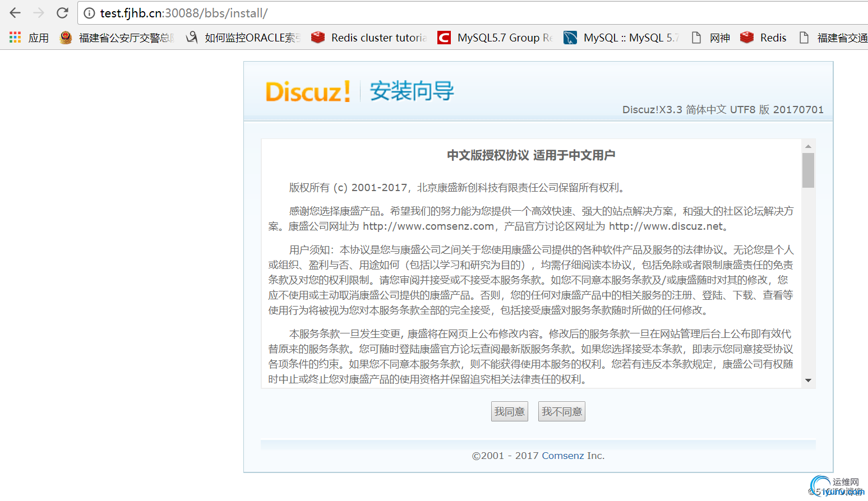Open the MySQL :: MySQL 5.7 bookmark
This screenshot has width=868, height=501.
tap(622, 38)
